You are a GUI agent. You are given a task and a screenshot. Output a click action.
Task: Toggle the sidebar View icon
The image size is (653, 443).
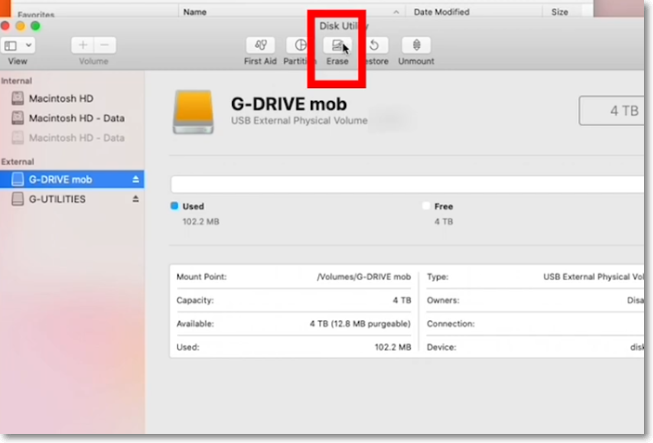[x=10, y=45]
